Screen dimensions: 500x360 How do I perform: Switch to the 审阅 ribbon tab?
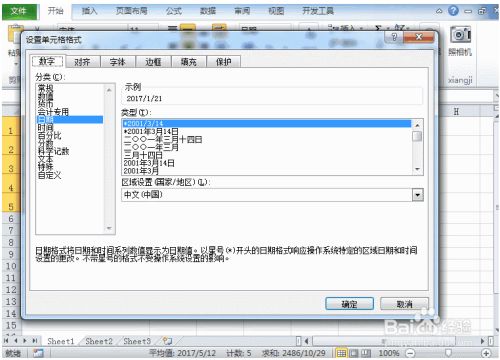click(x=242, y=11)
